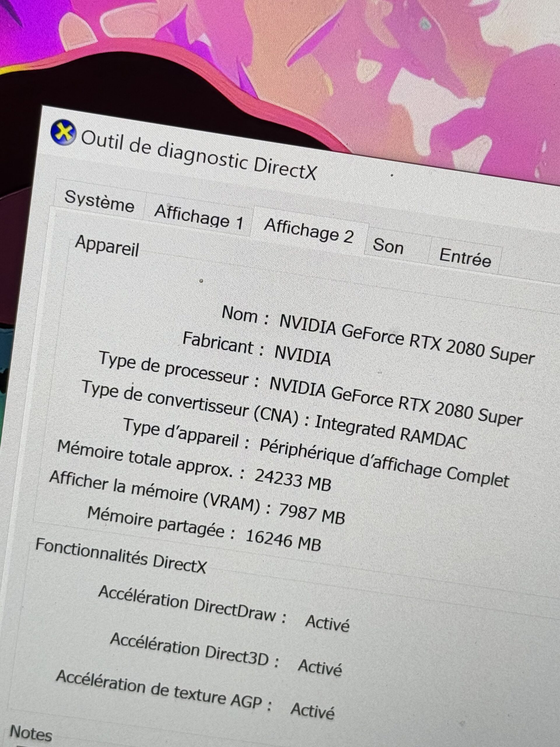Click the Integrated RAMDAC value
This screenshot has width=560, height=747.
[391, 432]
